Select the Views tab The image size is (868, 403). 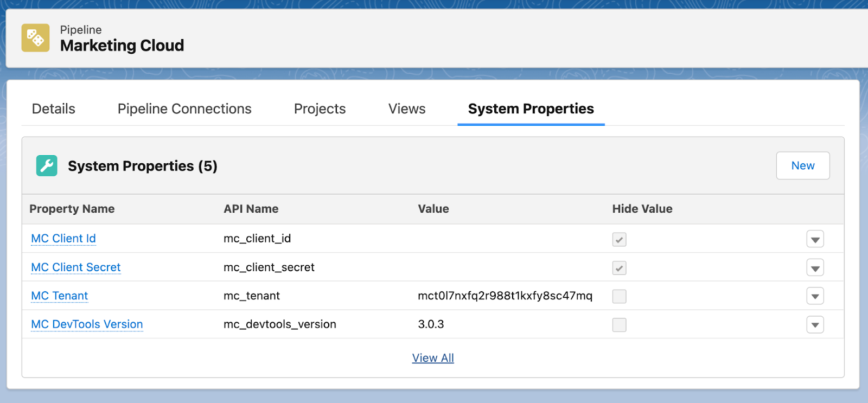pyautogui.click(x=407, y=109)
